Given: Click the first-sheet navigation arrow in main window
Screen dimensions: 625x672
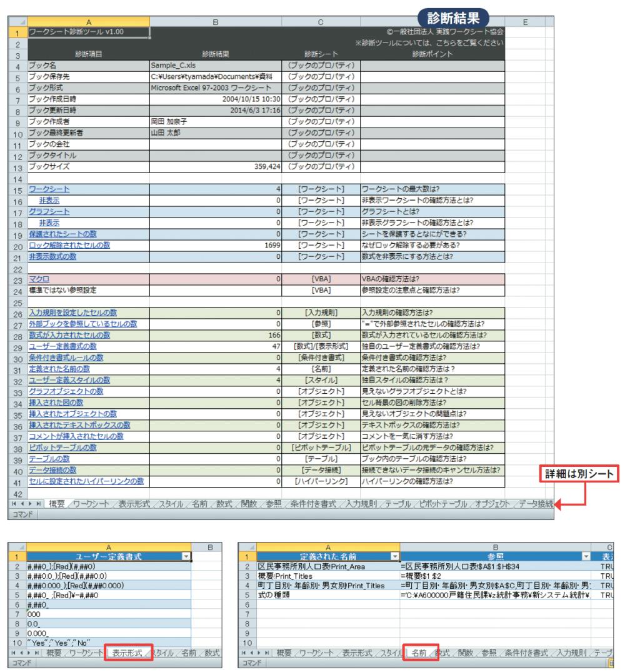Looking at the screenshot, I should coord(6,503).
